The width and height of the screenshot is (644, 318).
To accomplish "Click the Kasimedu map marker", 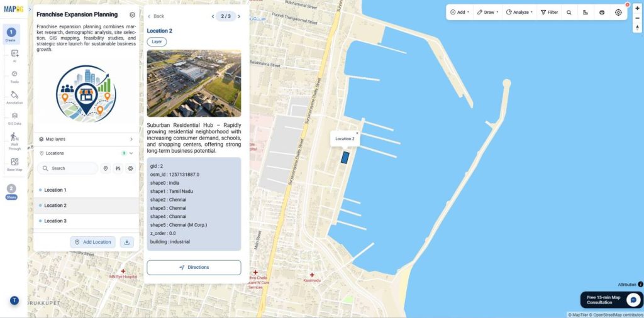I will coord(312,275).
